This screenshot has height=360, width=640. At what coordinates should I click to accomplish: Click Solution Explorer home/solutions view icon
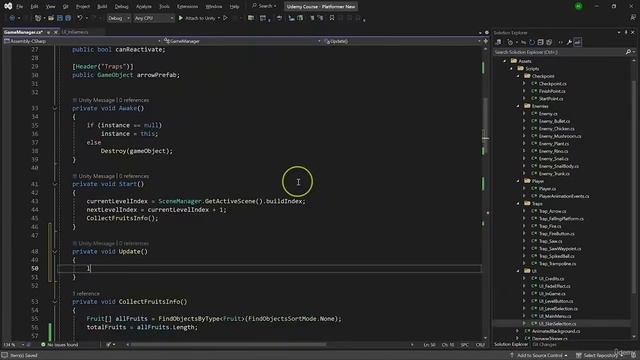coord(498,42)
